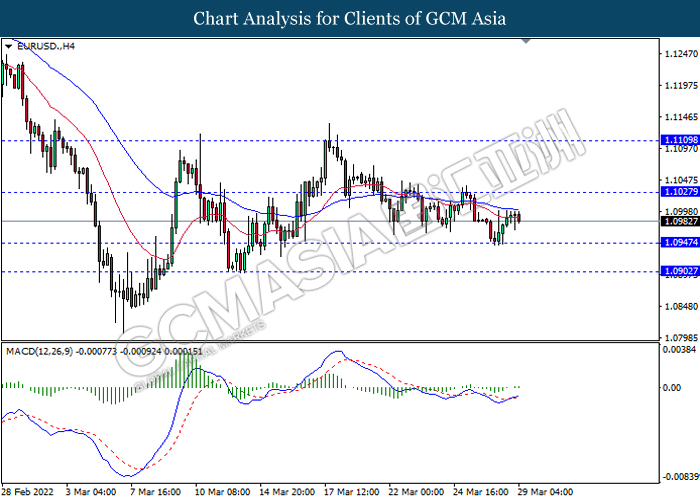Click the 28 Feb 2022 date label
The width and height of the screenshot is (700, 500).
coord(28,492)
